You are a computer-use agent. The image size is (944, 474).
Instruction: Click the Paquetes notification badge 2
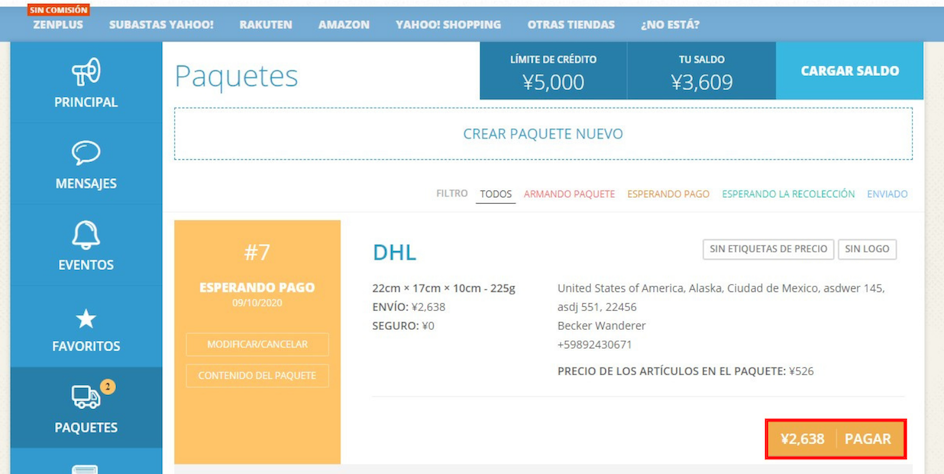pos(107,387)
